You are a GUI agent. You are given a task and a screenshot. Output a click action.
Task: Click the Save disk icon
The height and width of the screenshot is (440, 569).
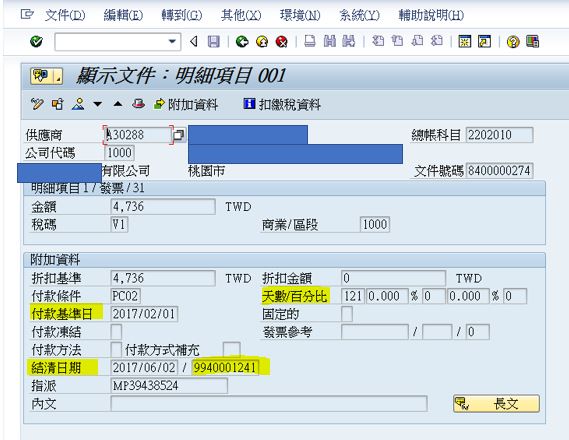(x=213, y=42)
